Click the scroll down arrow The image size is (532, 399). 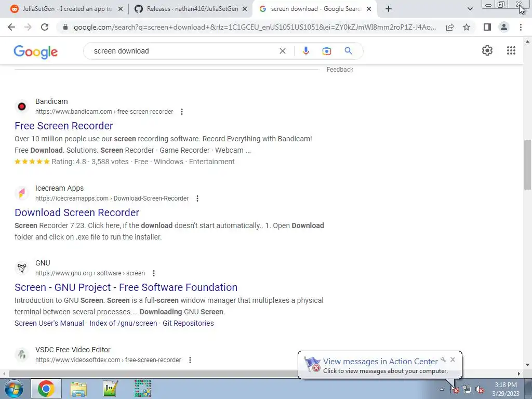(528, 365)
